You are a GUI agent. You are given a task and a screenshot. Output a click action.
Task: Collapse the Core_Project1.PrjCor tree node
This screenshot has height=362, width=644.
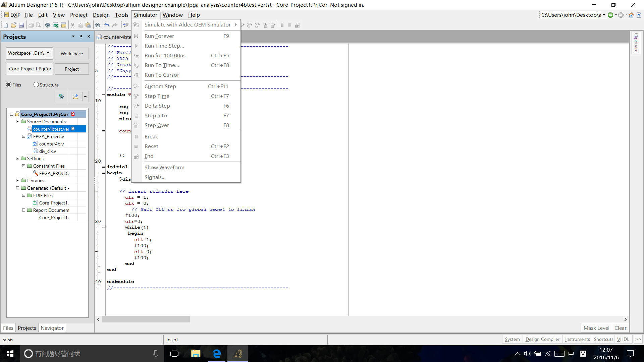click(11, 114)
